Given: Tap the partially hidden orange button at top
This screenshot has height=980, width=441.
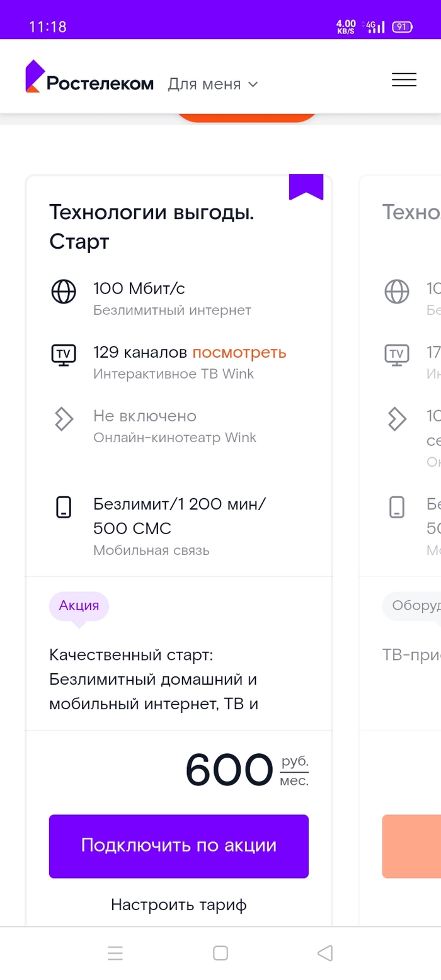Looking at the screenshot, I should pyautogui.click(x=246, y=117).
